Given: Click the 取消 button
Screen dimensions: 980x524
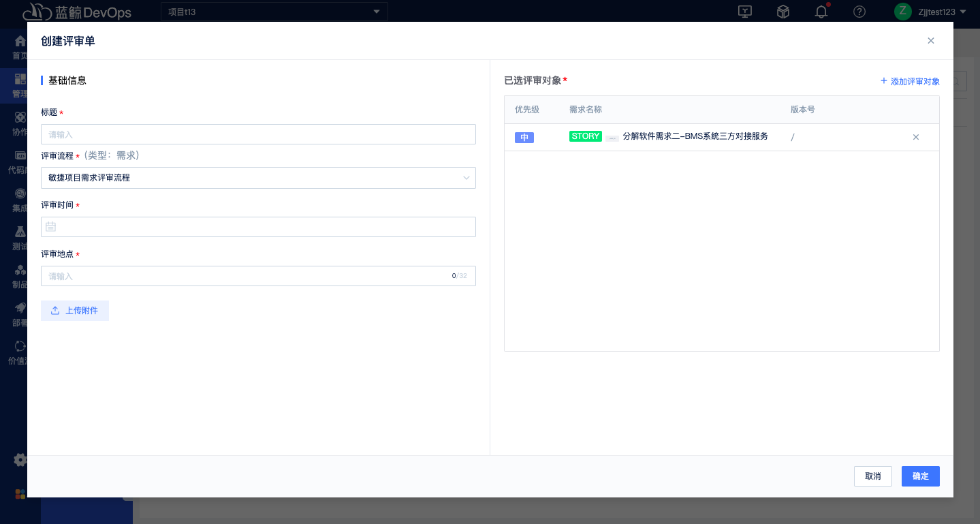Looking at the screenshot, I should [873, 476].
